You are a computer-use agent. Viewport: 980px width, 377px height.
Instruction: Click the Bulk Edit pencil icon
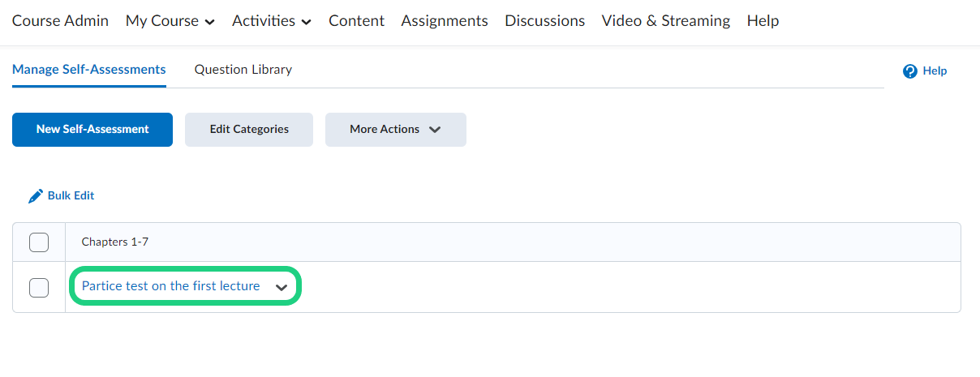point(36,196)
